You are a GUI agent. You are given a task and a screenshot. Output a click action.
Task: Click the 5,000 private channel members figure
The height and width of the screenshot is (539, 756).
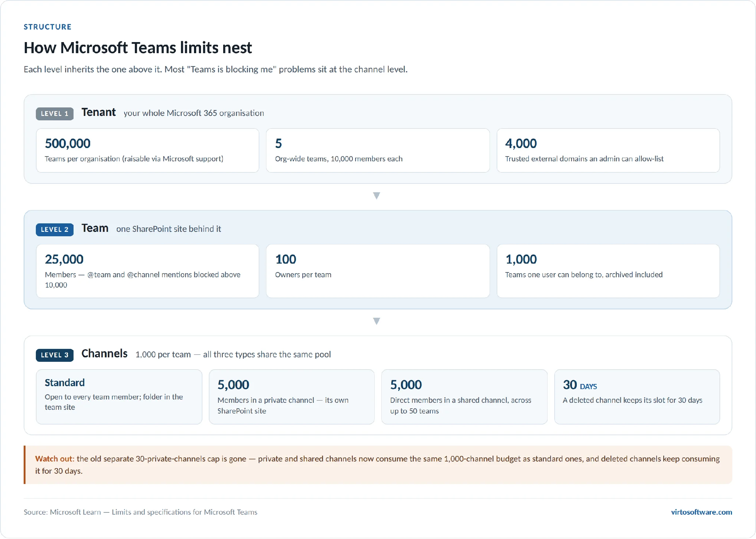234,385
